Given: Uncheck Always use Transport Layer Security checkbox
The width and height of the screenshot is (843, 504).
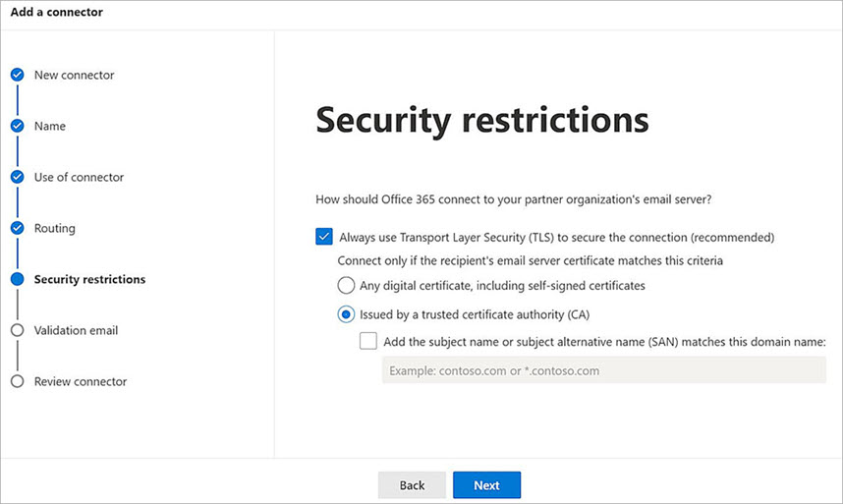Looking at the screenshot, I should click(x=324, y=237).
